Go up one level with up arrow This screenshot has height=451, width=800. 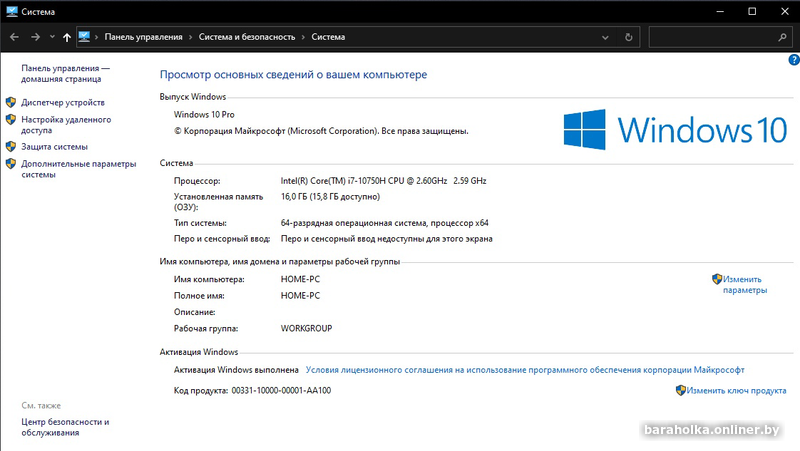[x=67, y=37]
